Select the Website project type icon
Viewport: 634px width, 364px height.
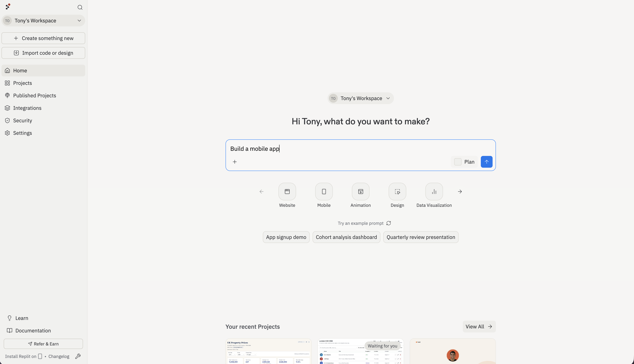(x=287, y=192)
